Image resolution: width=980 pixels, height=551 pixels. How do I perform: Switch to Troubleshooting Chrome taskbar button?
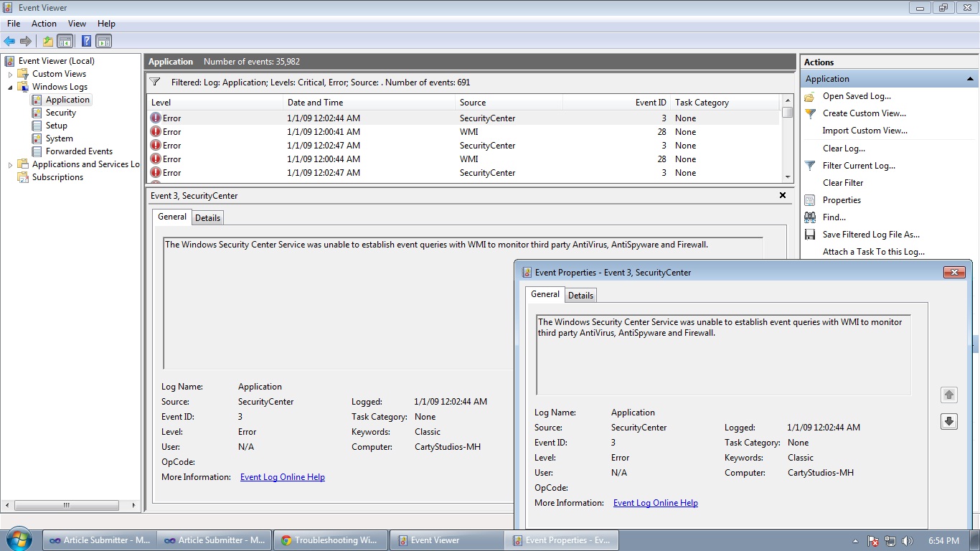[331, 540]
